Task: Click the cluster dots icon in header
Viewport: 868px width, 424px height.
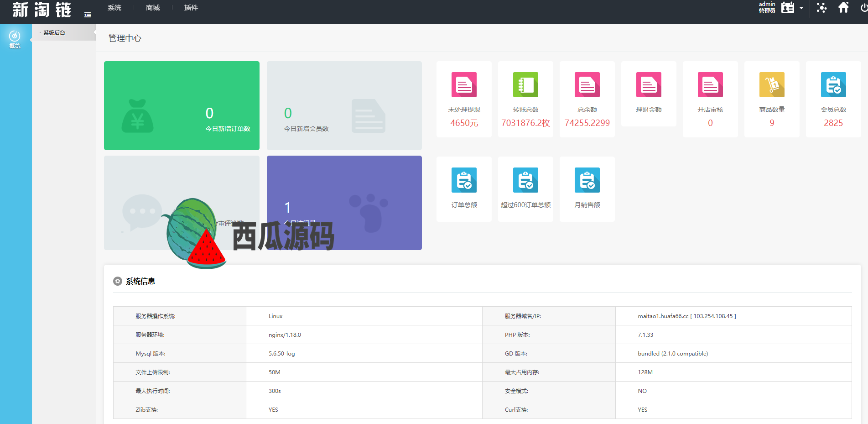Action: [821, 8]
